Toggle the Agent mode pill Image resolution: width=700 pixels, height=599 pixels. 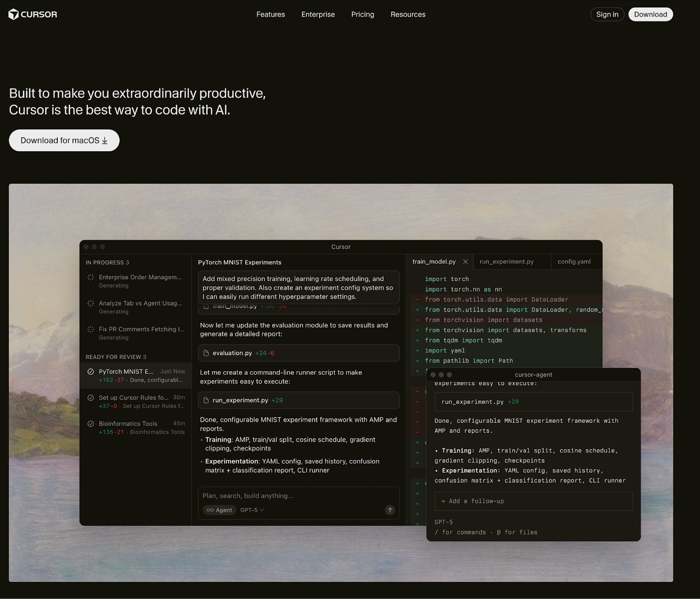pos(219,510)
